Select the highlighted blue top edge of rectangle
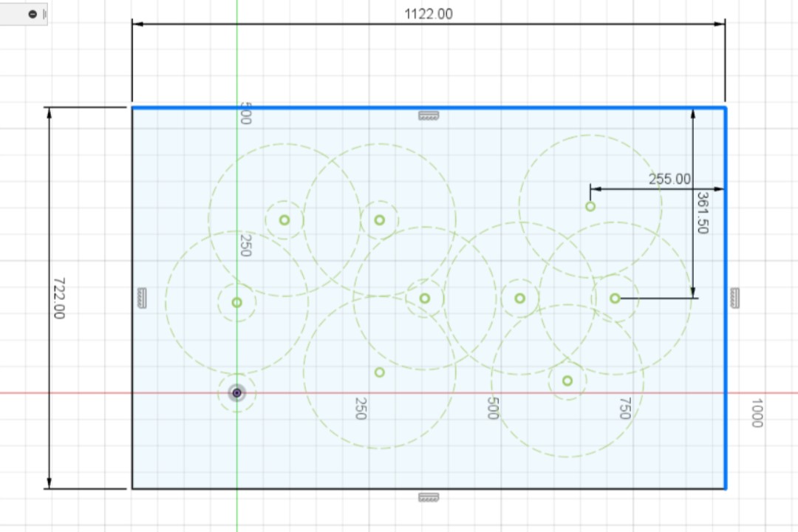The height and width of the screenshot is (532, 798). 429,108
